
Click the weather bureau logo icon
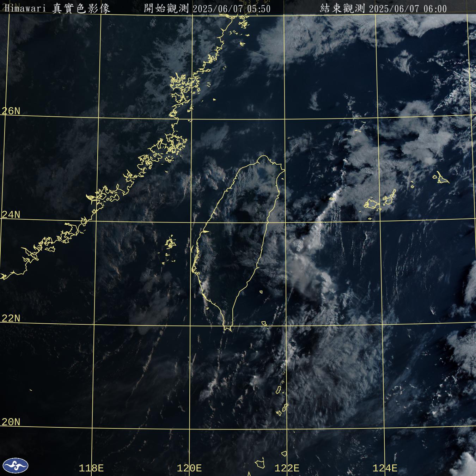[x=15, y=465]
